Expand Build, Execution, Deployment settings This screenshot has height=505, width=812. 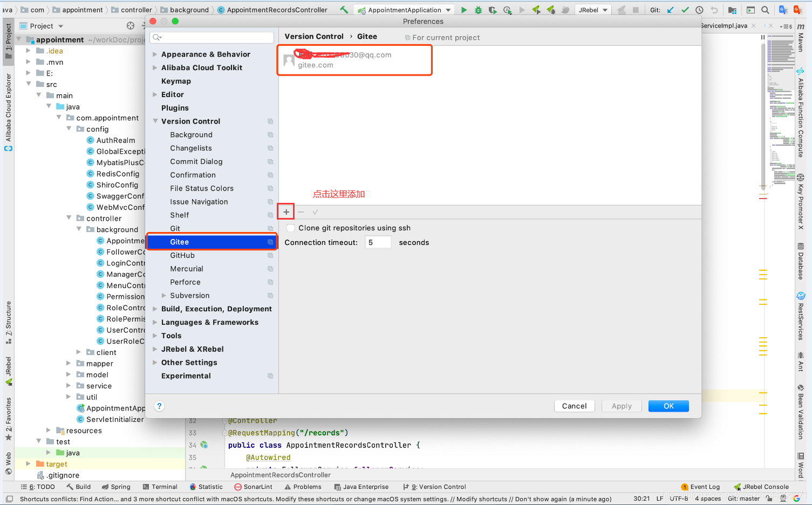tap(155, 309)
